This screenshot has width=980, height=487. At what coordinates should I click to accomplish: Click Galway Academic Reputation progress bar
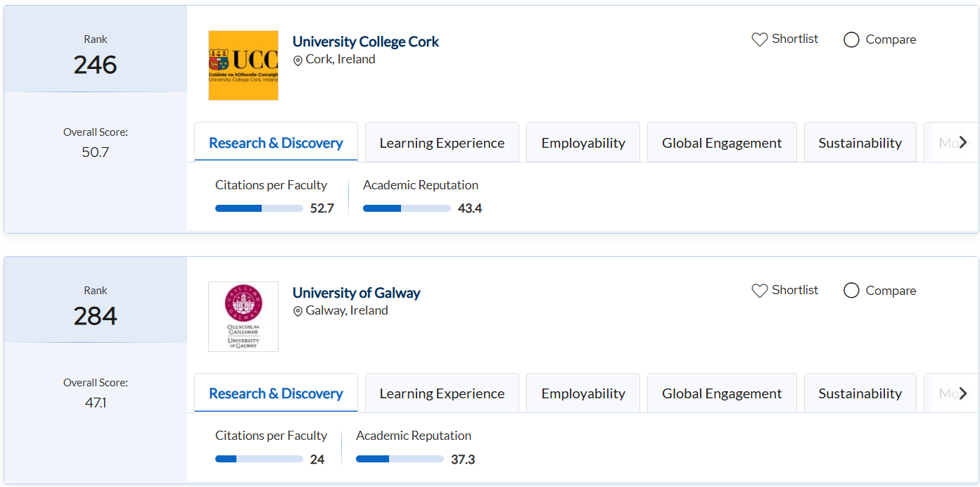pos(400,460)
